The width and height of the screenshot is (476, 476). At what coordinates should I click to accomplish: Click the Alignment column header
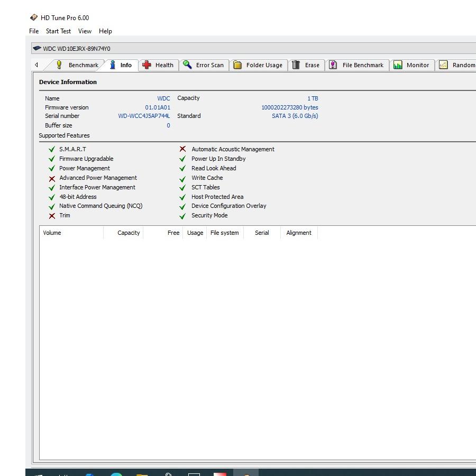coord(299,233)
